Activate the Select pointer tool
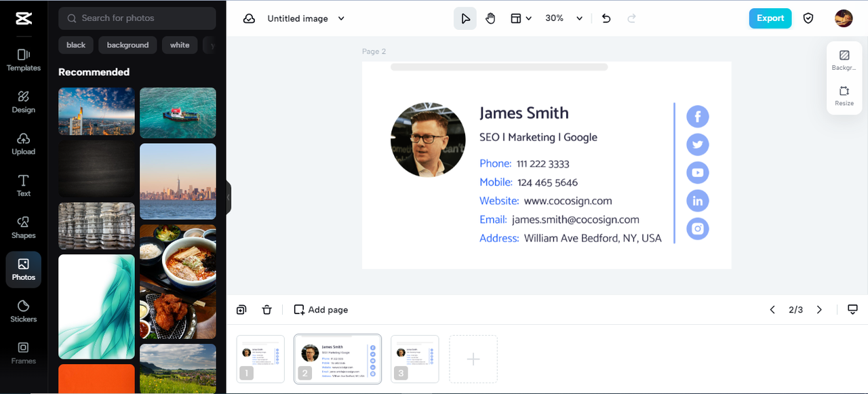This screenshot has height=394, width=868. click(x=465, y=18)
